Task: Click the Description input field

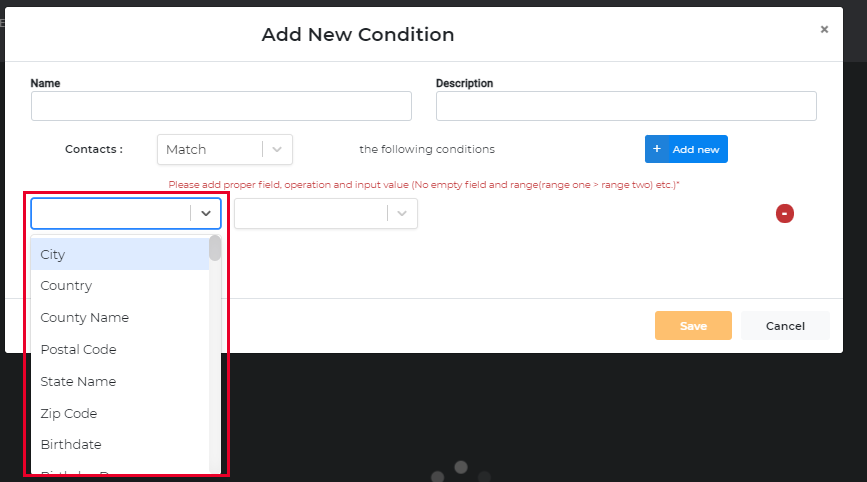Action: 626,106
